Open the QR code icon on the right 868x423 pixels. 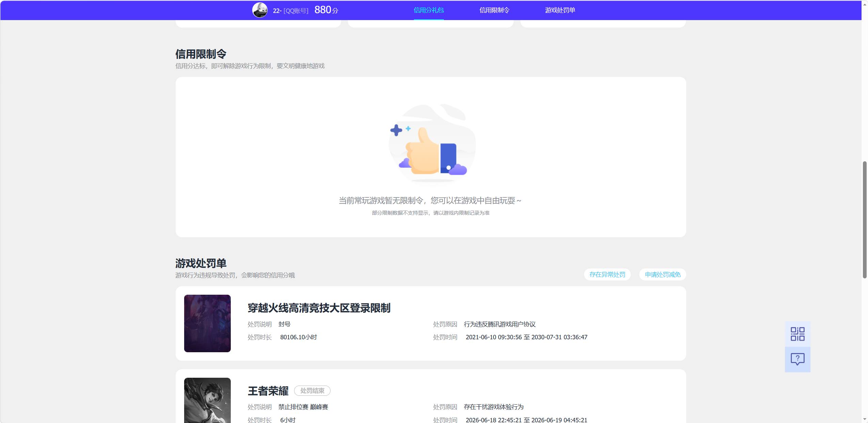(797, 334)
